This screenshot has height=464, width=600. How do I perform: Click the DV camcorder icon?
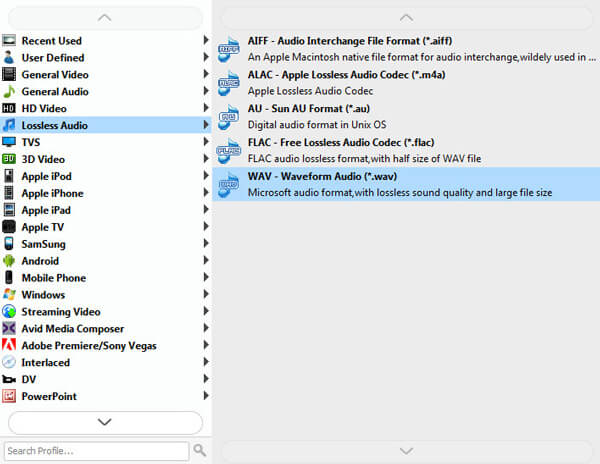pyautogui.click(x=9, y=379)
